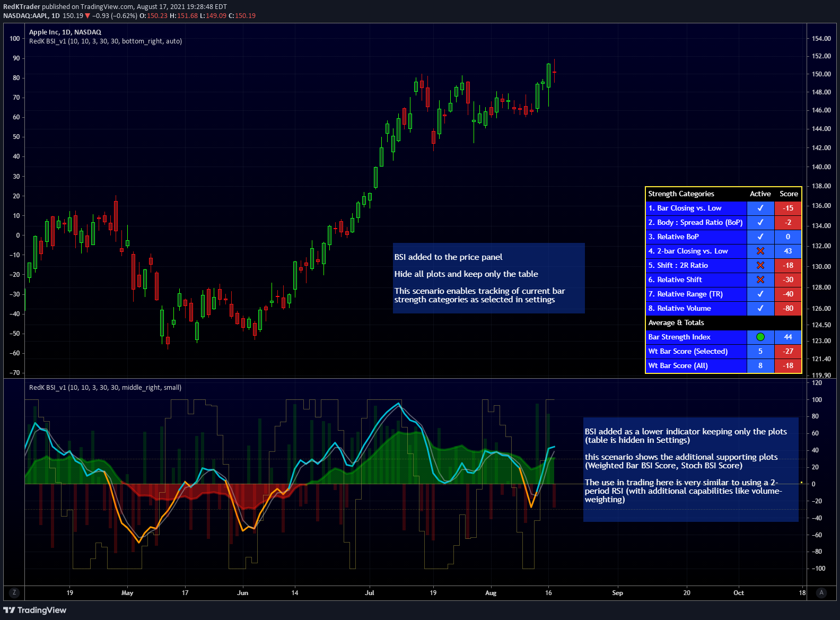Click 138.00 on the price scale

pyautogui.click(x=821, y=186)
